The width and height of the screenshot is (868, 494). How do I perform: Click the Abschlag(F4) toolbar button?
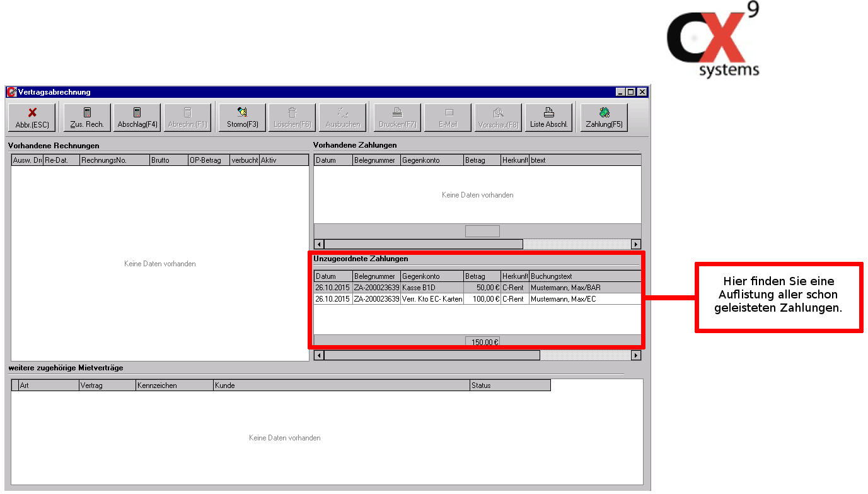(x=137, y=117)
